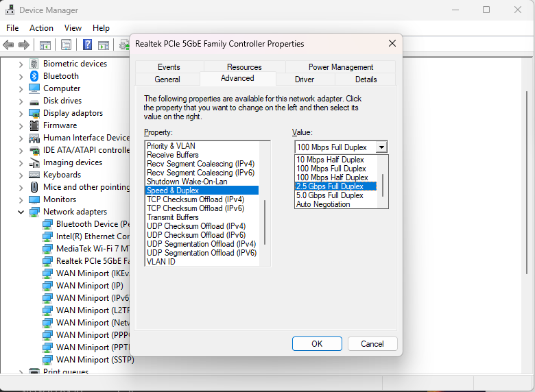
Task: Click Show/Hide Console Tree toolbar icon
Action: tap(45, 45)
